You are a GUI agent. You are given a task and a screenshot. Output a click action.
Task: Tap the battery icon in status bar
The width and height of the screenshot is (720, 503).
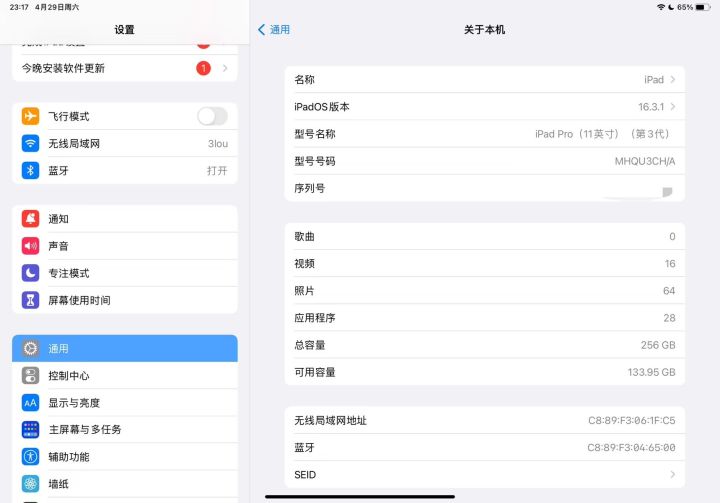(703, 7)
